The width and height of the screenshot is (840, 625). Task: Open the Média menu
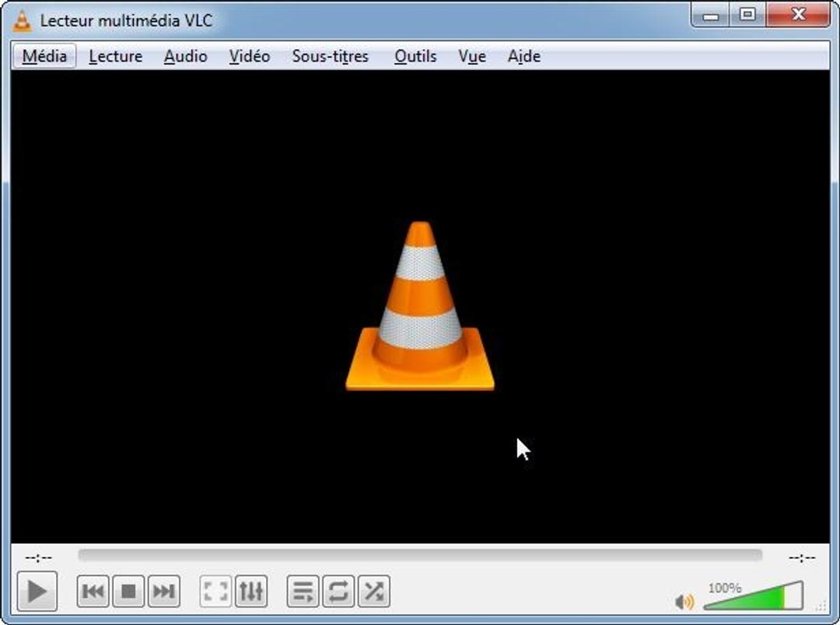pos(43,56)
